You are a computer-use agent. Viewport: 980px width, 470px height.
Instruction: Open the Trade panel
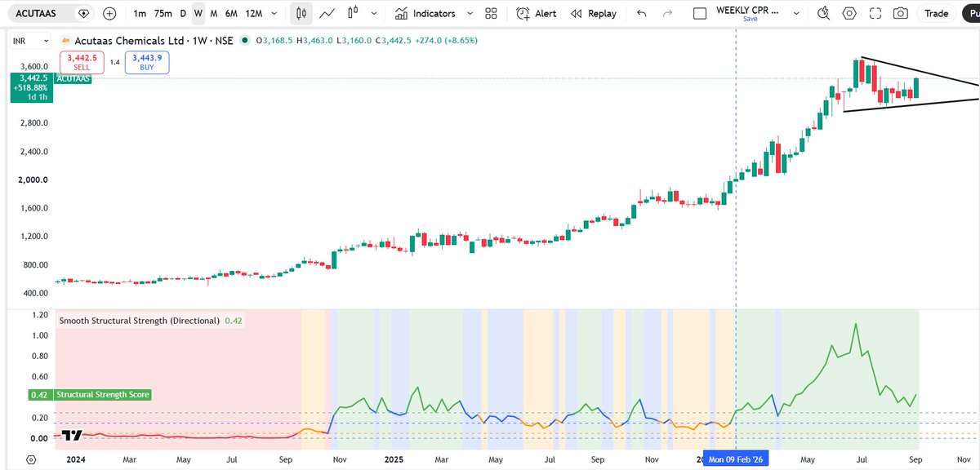pyautogui.click(x=936, y=13)
